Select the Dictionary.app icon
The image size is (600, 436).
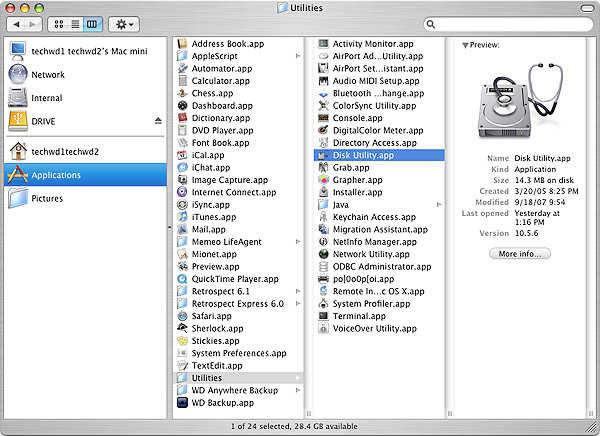click(182, 118)
